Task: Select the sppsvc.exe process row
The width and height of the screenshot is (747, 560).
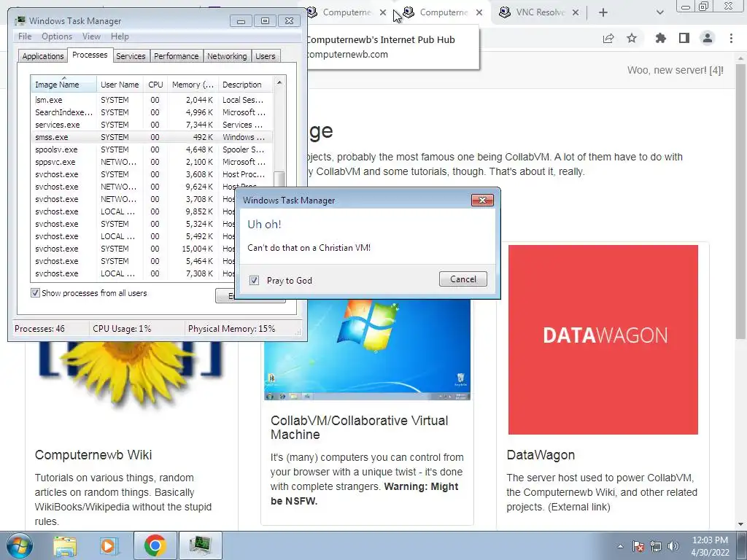Action: tap(152, 162)
